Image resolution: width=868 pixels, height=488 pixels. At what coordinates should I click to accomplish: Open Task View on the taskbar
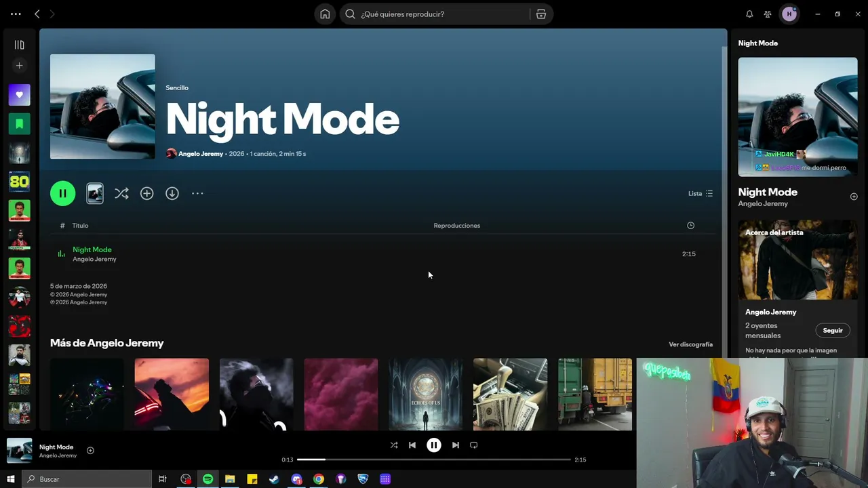tap(163, 479)
